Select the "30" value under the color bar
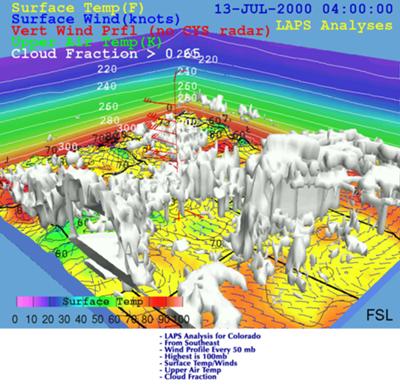 click(64, 319)
